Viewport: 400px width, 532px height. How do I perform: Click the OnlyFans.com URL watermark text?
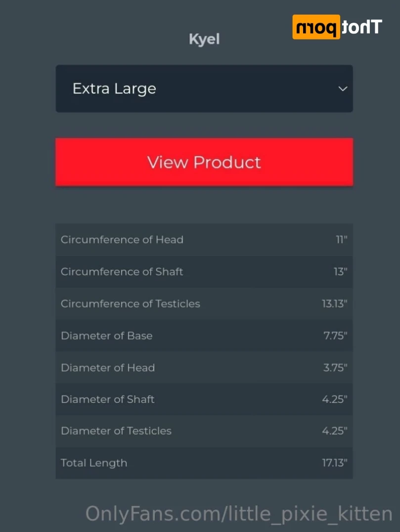239,514
